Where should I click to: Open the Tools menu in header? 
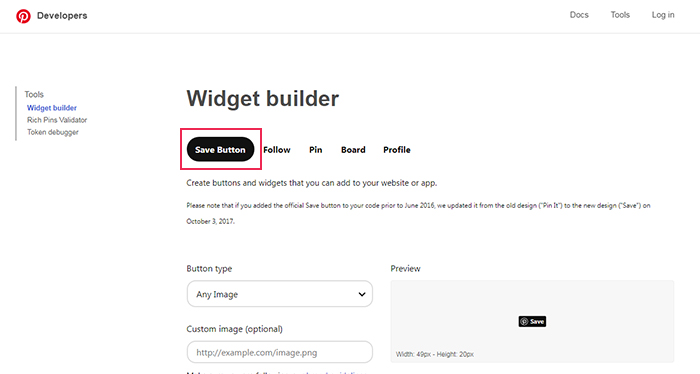pos(620,15)
